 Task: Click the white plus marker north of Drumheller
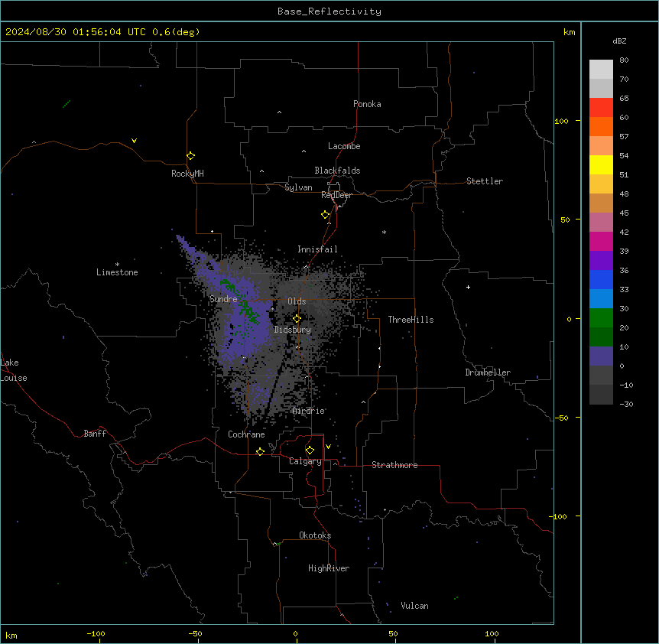[468, 287]
